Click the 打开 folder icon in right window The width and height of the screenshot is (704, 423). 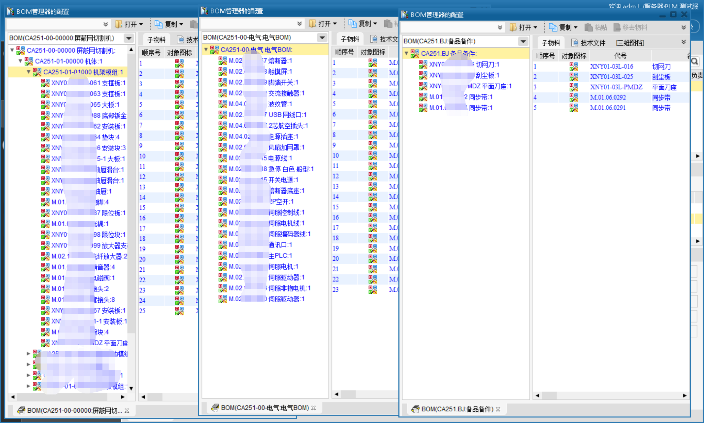click(x=512, y=28)
